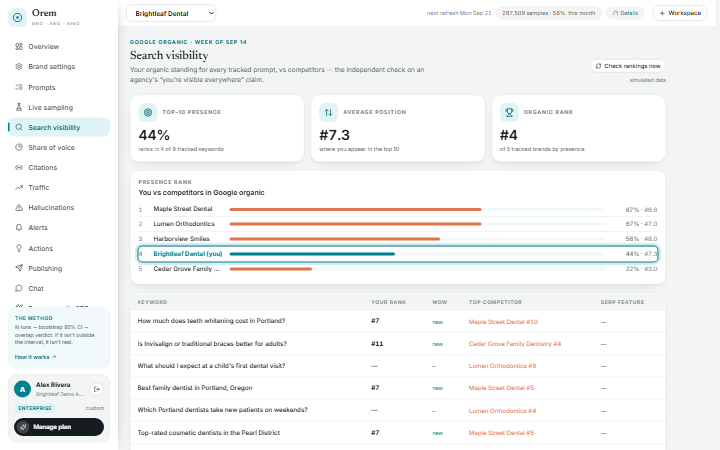Click the Traffic trend arrow icon
This screenshot has height=450, width=720.
19,187
